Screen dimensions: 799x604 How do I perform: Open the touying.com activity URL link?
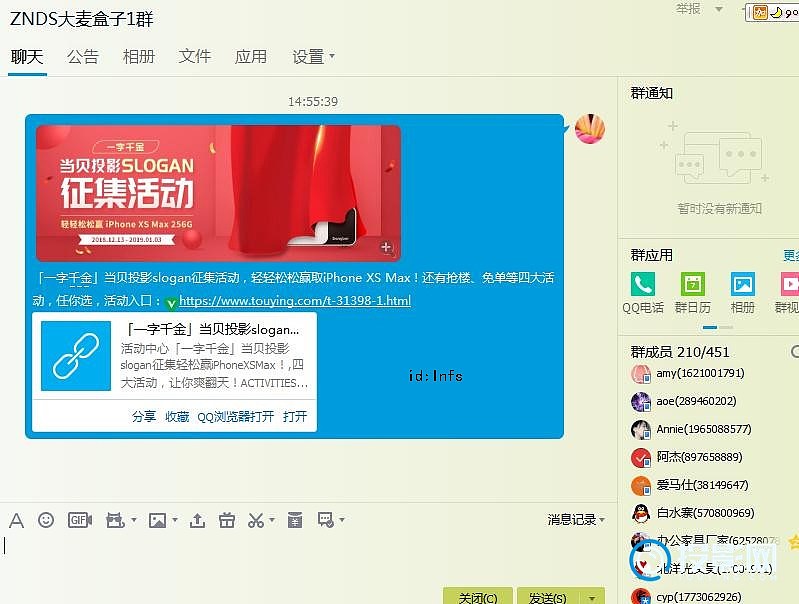pyautogui.click(x=295, y=301)
